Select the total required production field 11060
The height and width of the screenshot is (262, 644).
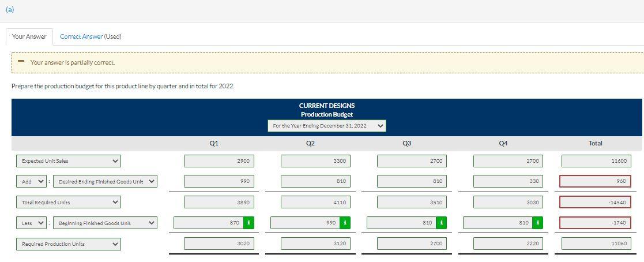[x=596, y=244]
